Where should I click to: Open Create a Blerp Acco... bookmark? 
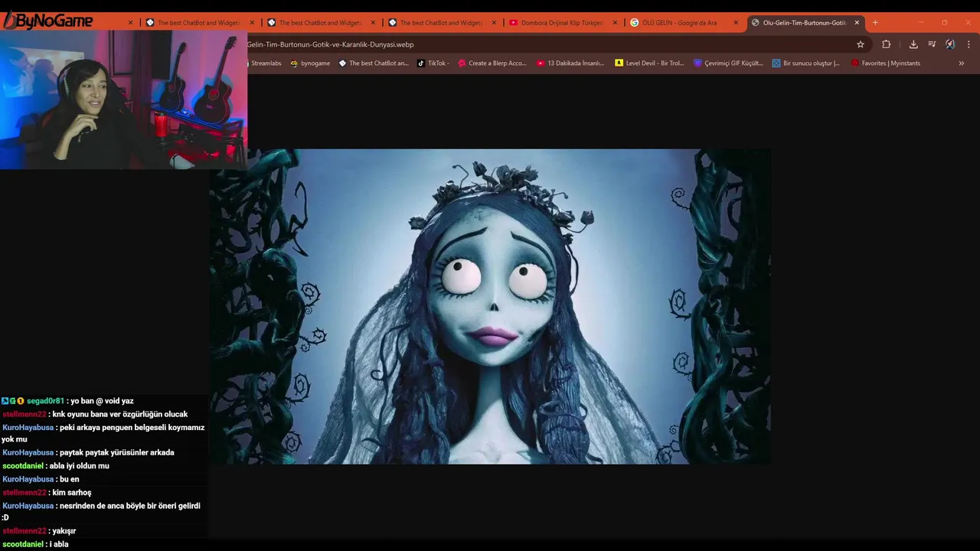492,63
